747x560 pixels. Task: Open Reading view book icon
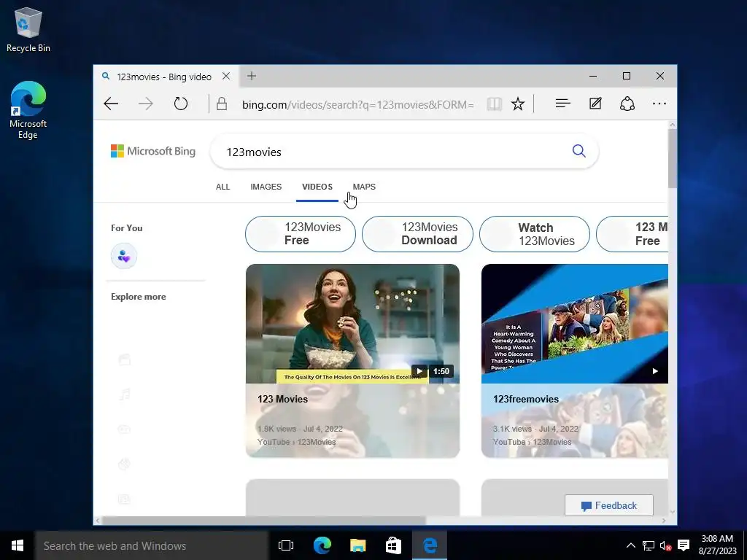495,104
